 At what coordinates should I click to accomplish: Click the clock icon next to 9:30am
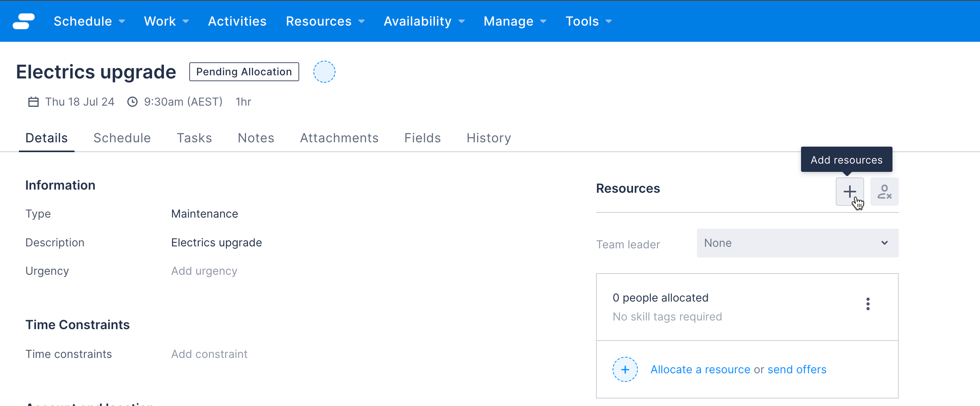132,101
